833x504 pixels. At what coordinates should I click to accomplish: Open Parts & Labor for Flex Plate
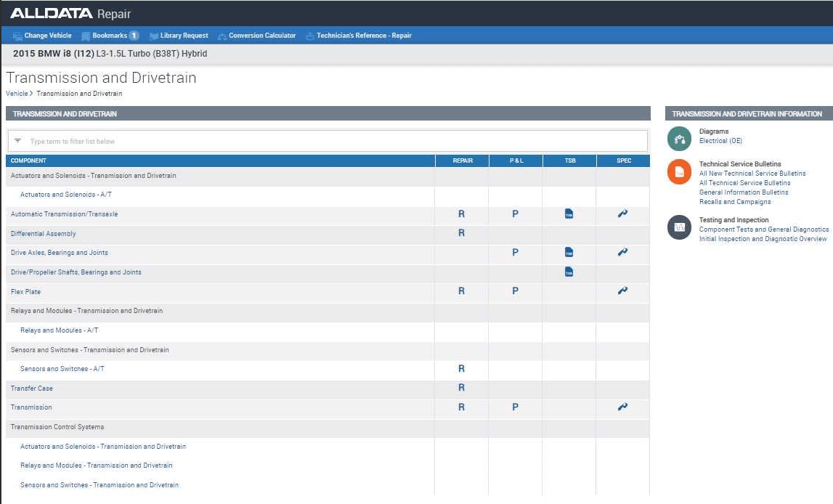(515, 291)
